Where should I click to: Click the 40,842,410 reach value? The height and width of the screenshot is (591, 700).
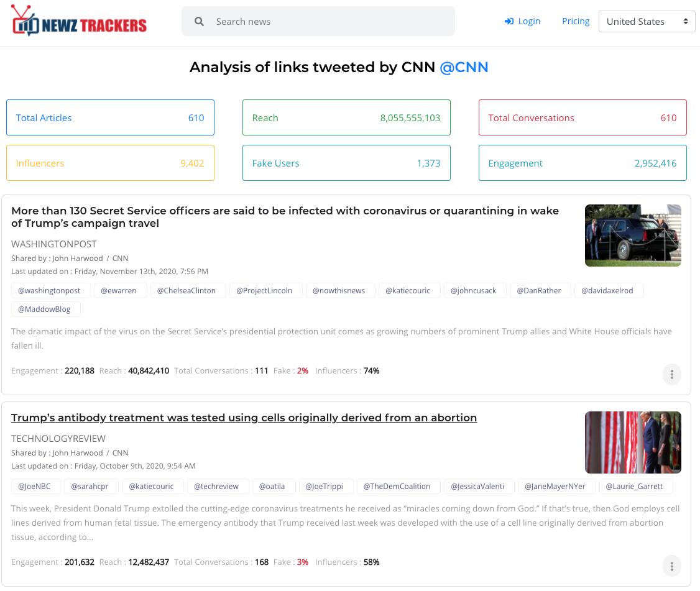coord(149,371)
